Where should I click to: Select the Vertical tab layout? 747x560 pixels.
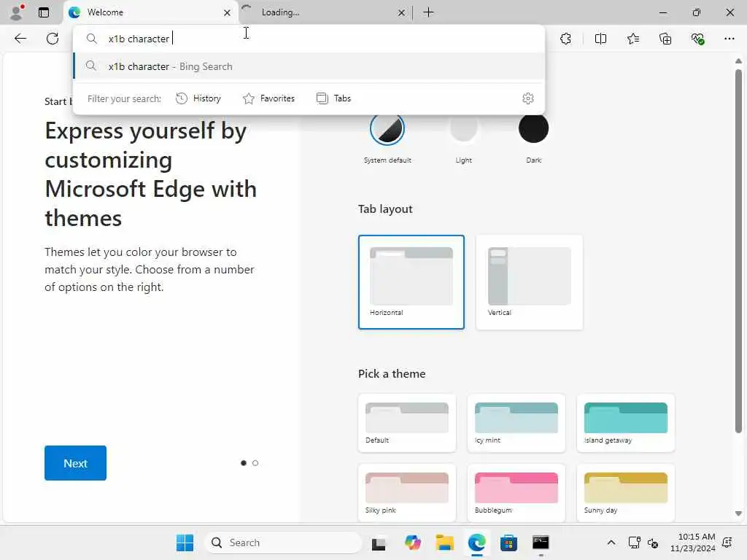tap(530, 282)
